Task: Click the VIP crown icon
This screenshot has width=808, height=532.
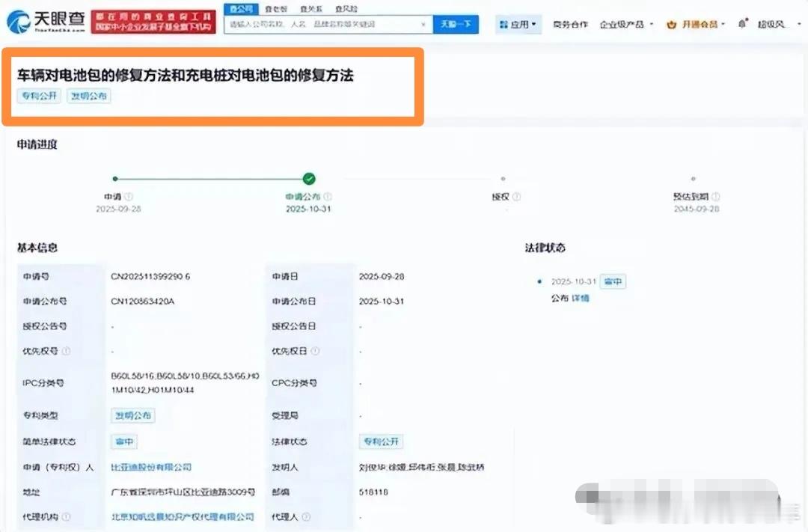Action: pyautogui.click(x=671, y=24)
